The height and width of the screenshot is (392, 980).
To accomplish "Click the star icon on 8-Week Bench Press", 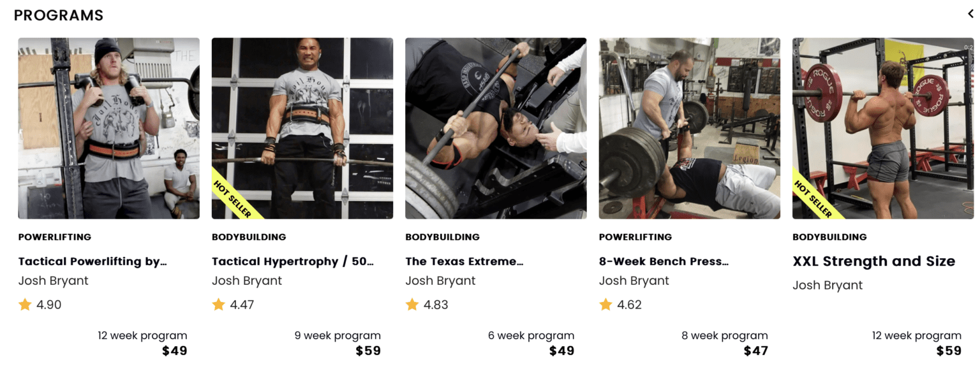I will [x=606, y=304].
